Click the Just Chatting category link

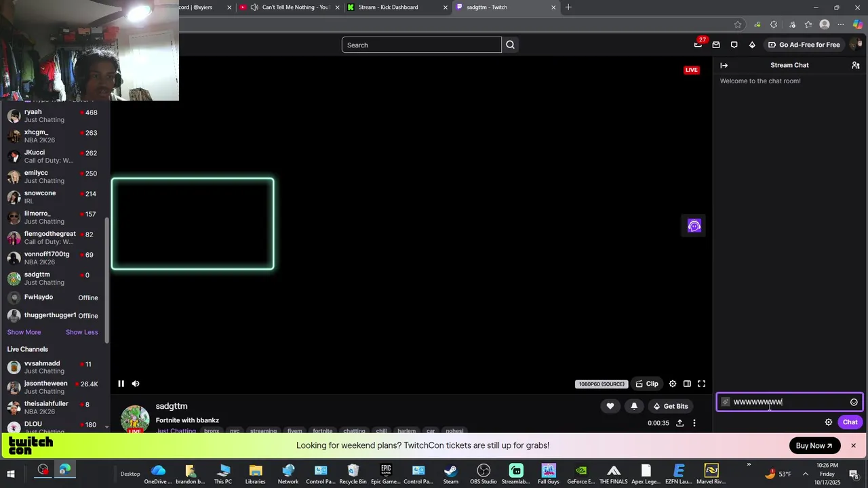point(176,431)
